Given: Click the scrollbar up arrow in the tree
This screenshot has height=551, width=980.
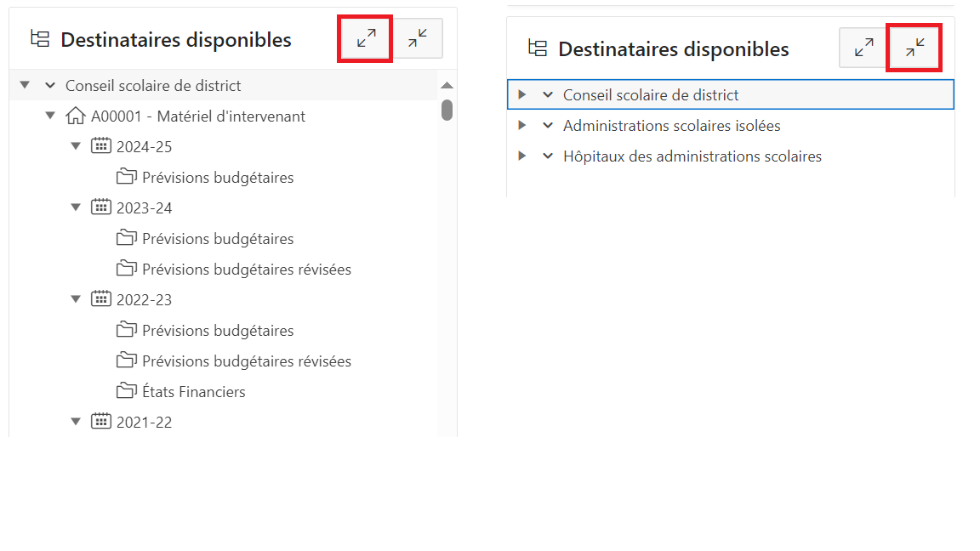Looking at the screenshot, I should click(x=447, y=86).
